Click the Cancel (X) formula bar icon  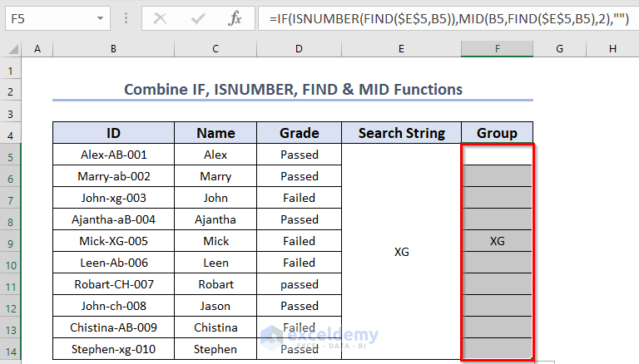click(161, 17)
